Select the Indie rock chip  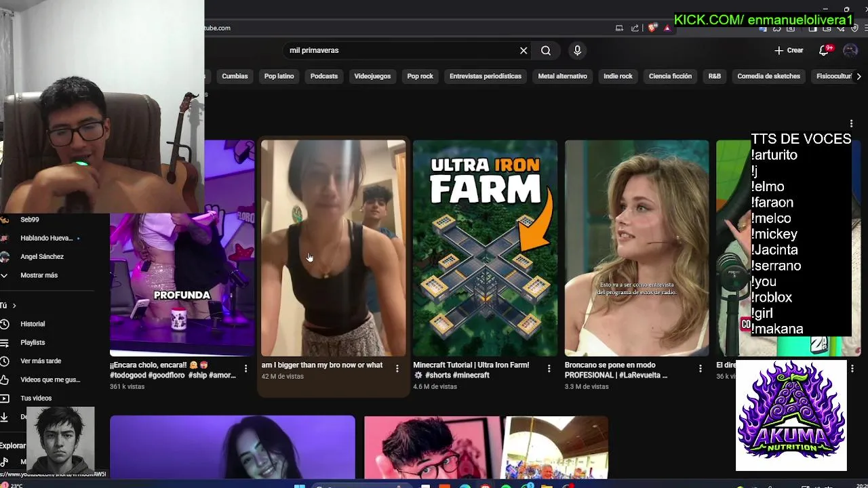618,76
